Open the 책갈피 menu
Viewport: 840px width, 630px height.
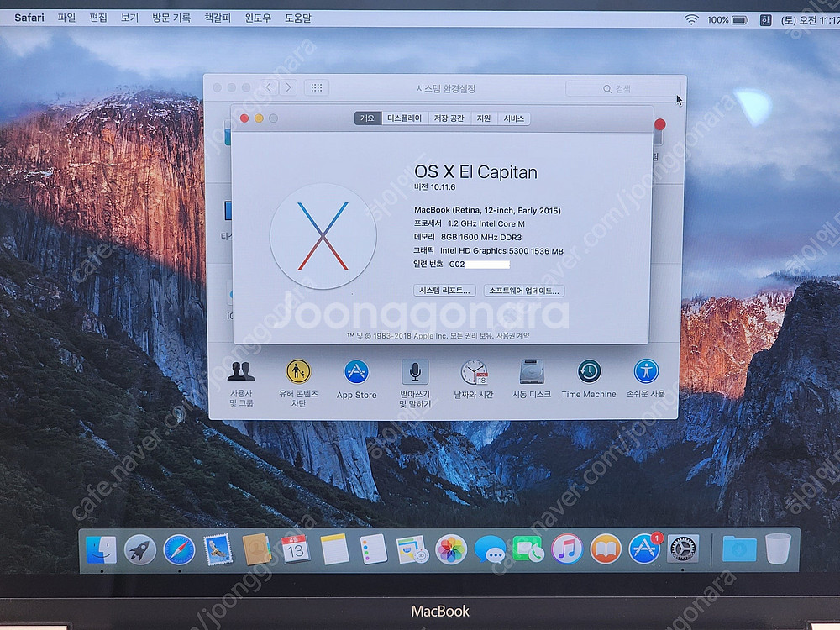point(218,18)
